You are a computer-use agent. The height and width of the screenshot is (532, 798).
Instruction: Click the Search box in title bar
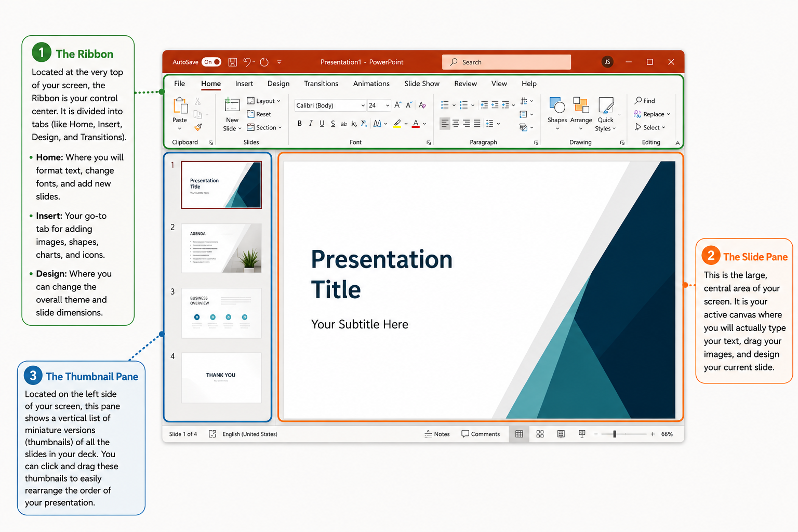[x=507, y=62]
